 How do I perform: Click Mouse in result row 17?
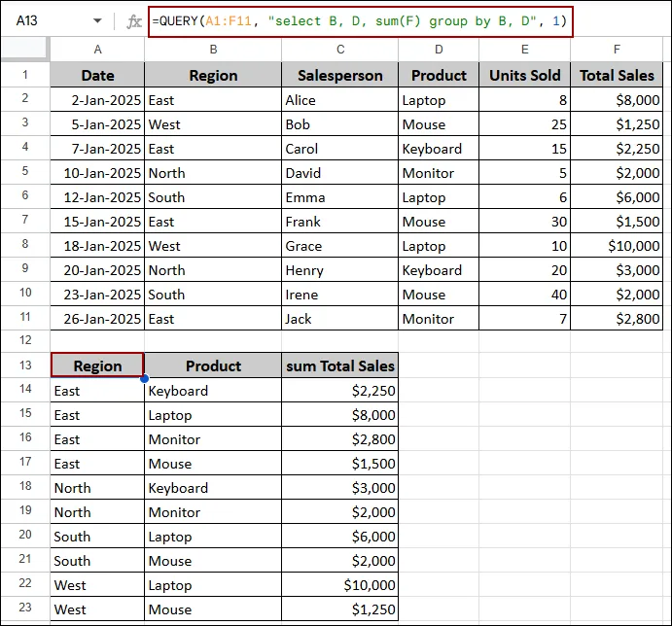tap(213, 464)
